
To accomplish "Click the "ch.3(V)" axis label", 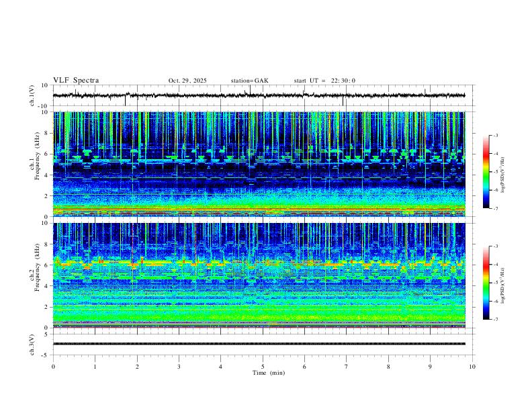I will 32,345.
